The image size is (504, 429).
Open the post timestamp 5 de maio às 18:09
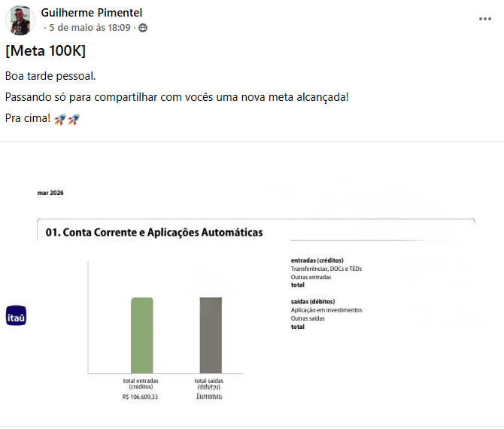tap(90, 28)
